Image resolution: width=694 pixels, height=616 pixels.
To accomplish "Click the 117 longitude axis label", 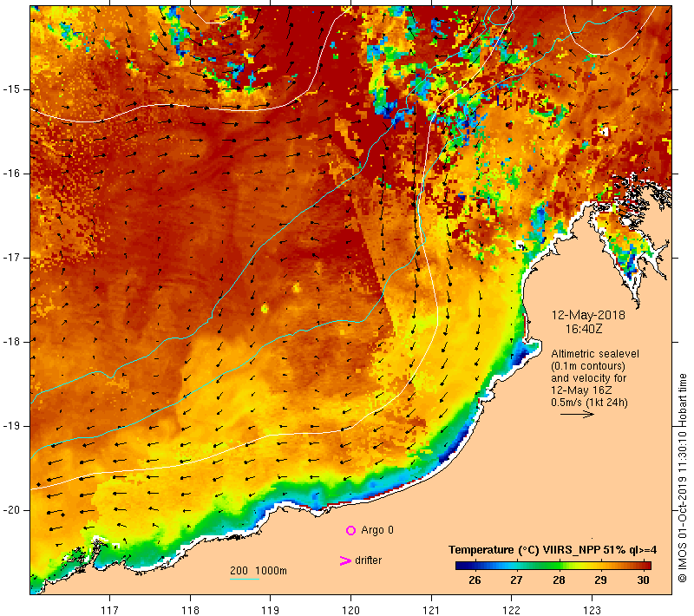I will point(110,610).
